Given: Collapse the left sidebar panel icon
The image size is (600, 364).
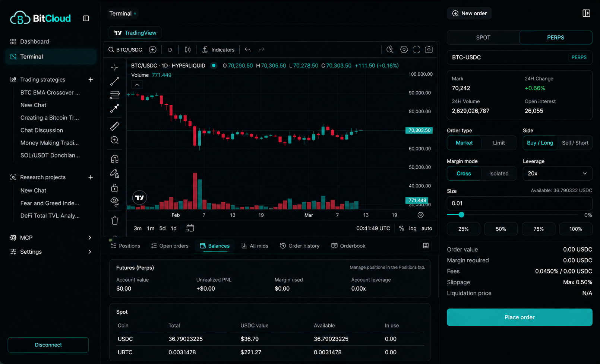Looking at the screenshot, I should 86,18.
